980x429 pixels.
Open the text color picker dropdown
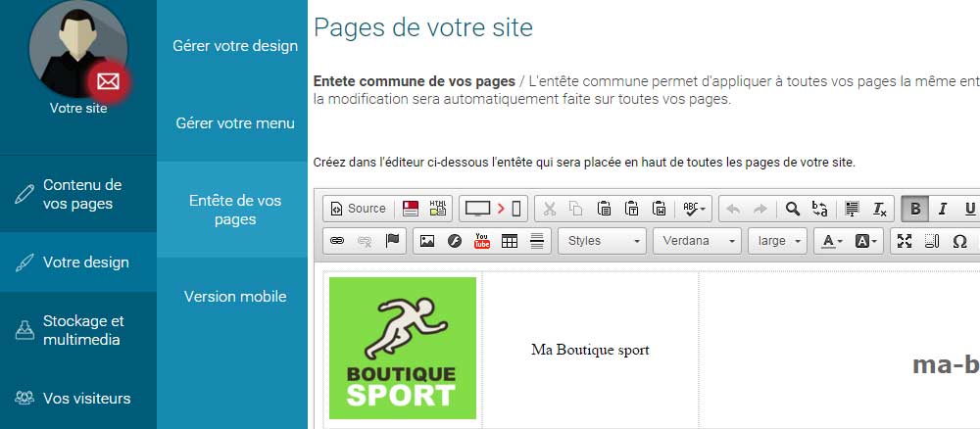point(832,241)
